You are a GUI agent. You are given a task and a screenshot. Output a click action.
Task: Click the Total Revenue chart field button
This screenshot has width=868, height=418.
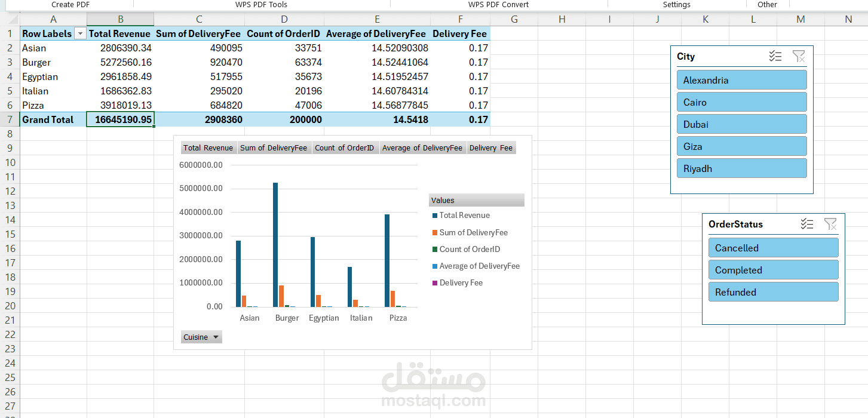208,148
